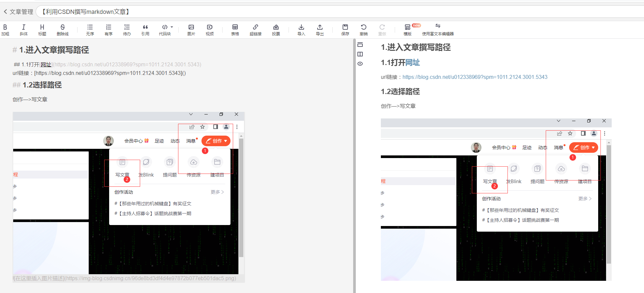644x293 pixels.
Task: Click the 1.1打开 heading text in preview
Action: 393,62
